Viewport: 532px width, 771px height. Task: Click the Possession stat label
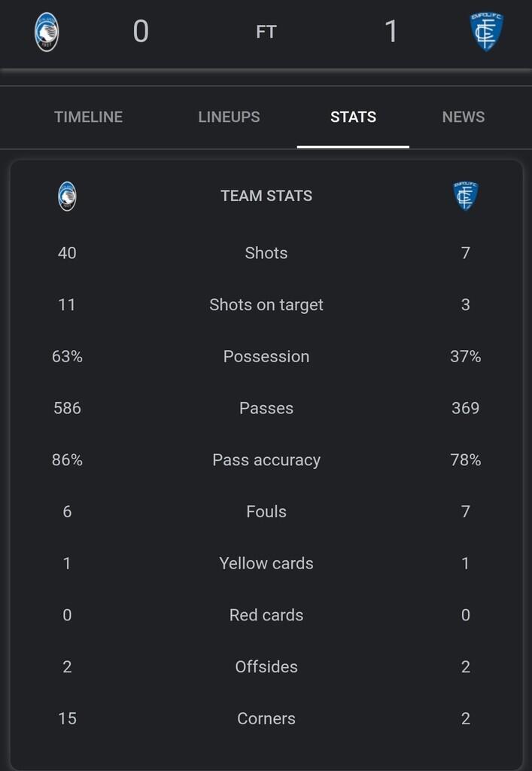[x=266, y=356]
